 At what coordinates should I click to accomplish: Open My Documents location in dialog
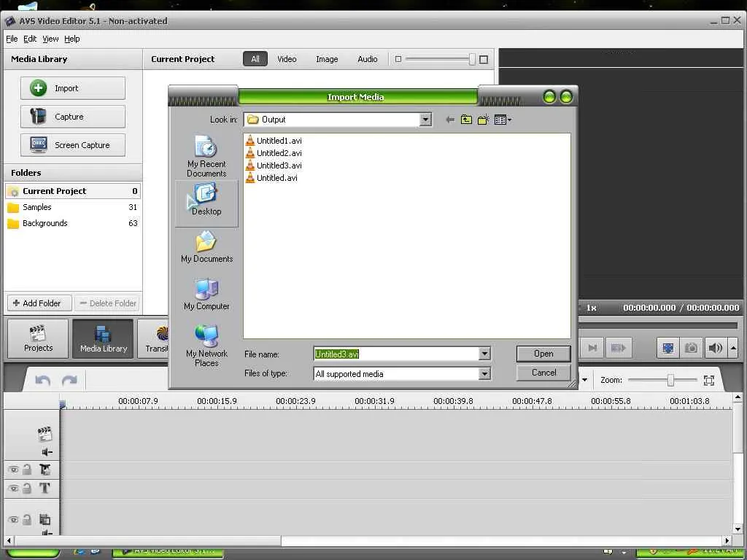coord(206,247)
